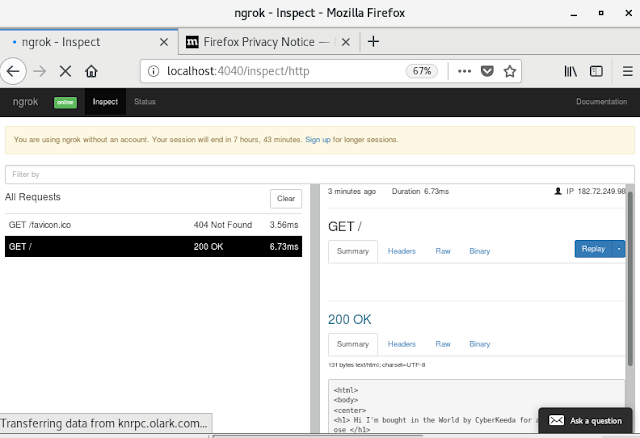Viewport: 640px width, 438px height.
Task: Switch to the ngrok - Inspect tab
Action: point(89,42)
